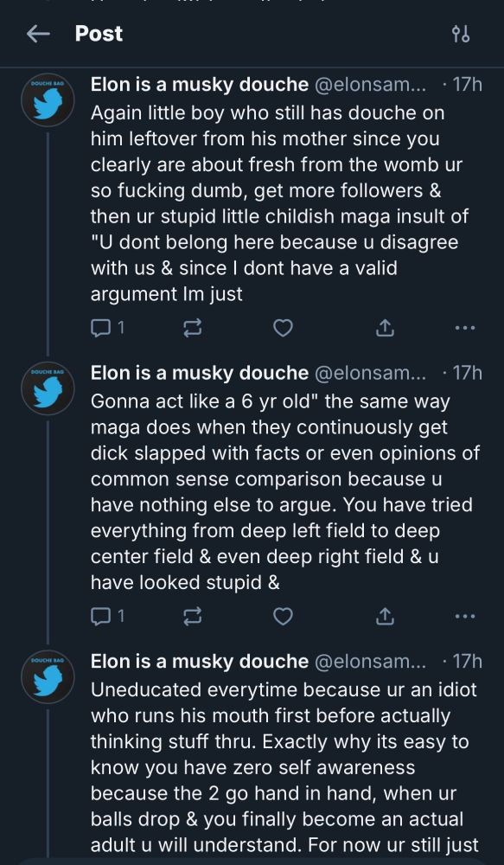Like the first post ending 'argument Im just'
The image size is (504, 865).
[283, 329]
